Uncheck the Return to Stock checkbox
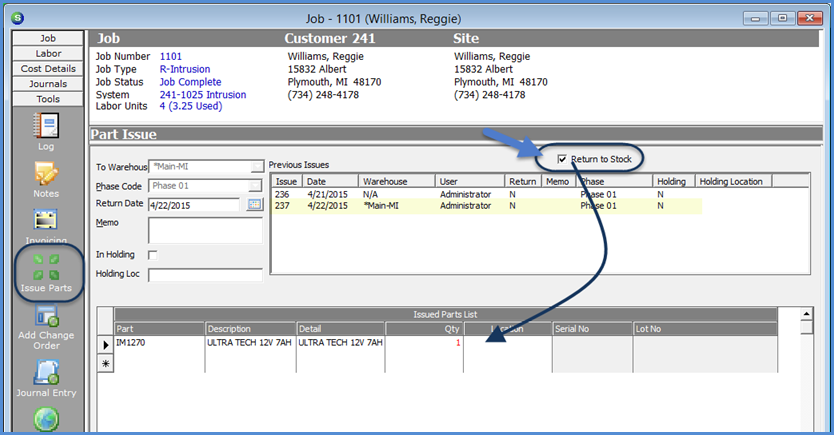Screen dimensions: 834x435 click(562, 159)
